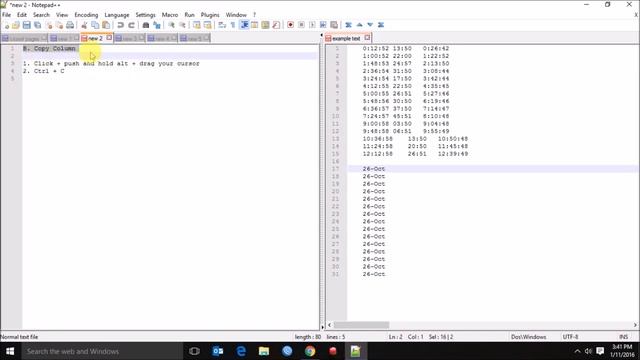The image size is (640, 360).
Task: Undo last action from toolbar
Action: click(x=120, y=25)
